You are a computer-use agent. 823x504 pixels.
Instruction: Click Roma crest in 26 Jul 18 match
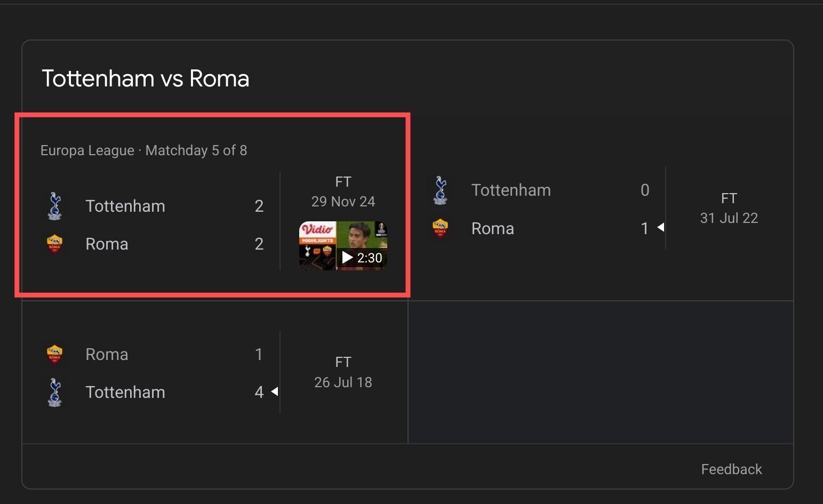tap(55, 355)
